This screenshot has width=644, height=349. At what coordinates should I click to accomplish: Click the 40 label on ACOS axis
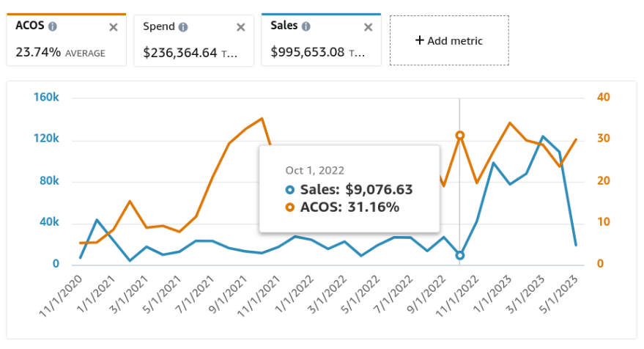point(604,98)
